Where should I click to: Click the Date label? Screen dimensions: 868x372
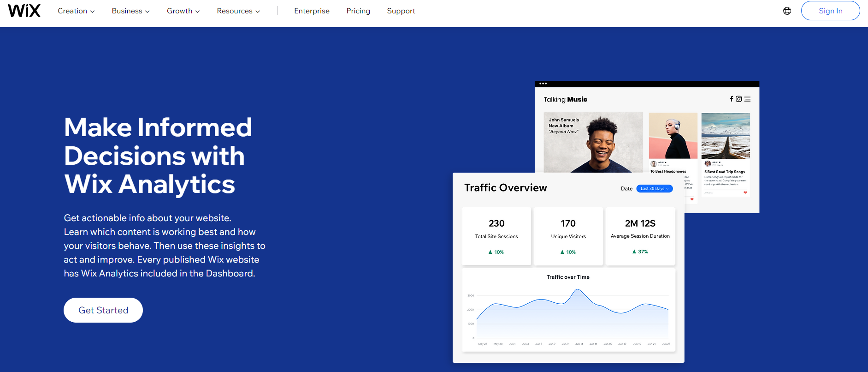(626, 189)
